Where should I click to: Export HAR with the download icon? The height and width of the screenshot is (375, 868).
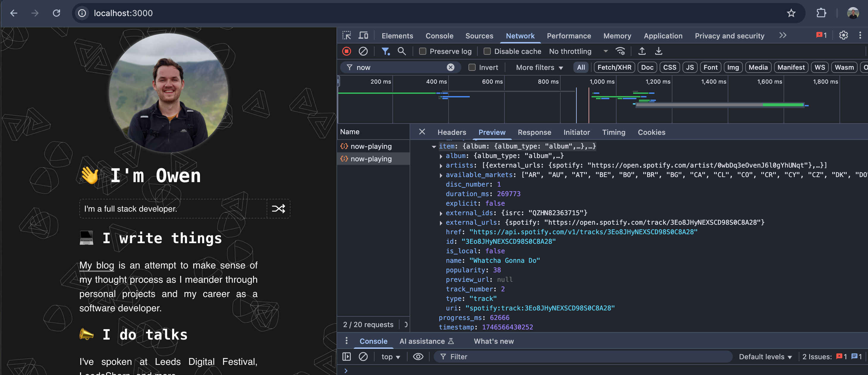(658, 51)
